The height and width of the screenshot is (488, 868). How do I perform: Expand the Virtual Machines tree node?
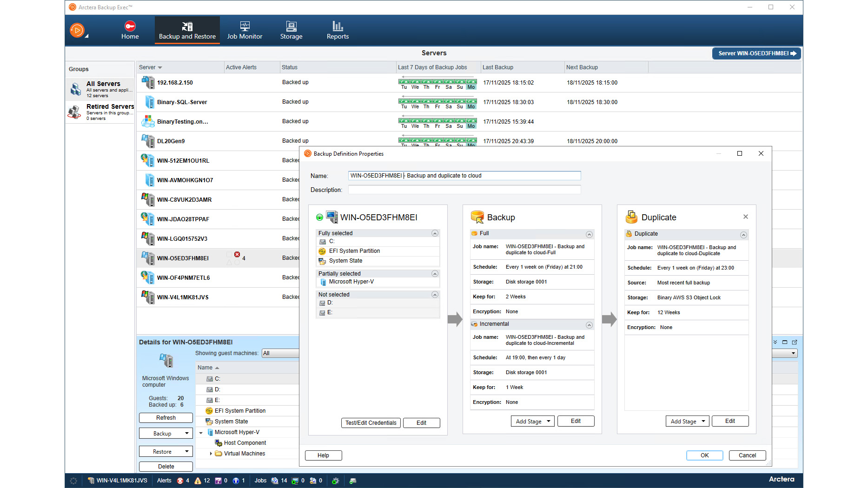pyautogui.click(x=212, y=453)
